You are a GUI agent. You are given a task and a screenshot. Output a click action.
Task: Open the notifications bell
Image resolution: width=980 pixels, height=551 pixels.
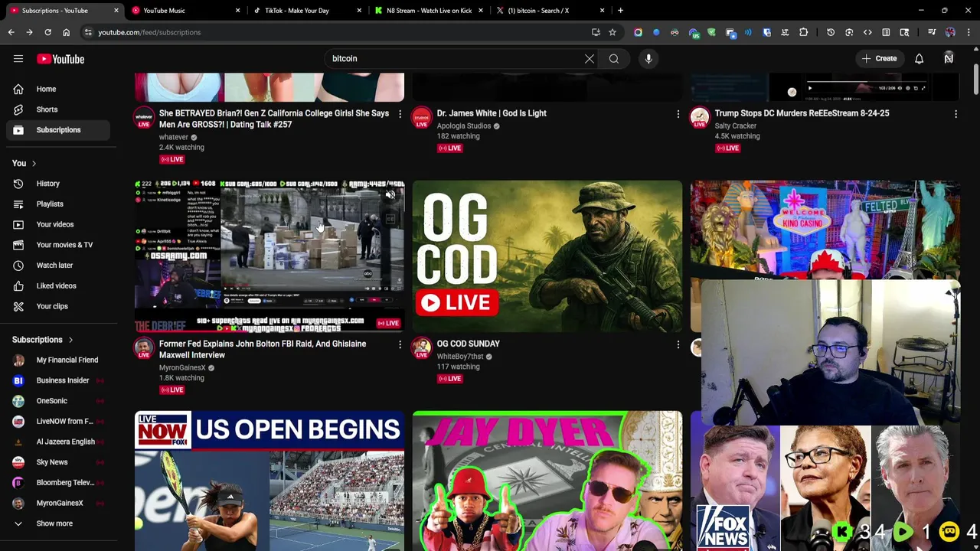919,59
